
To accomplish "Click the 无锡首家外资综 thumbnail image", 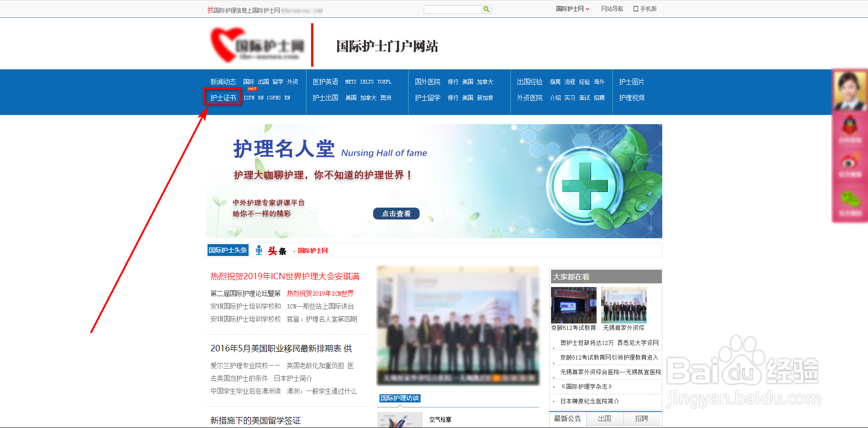I will (x=624, y=305).
